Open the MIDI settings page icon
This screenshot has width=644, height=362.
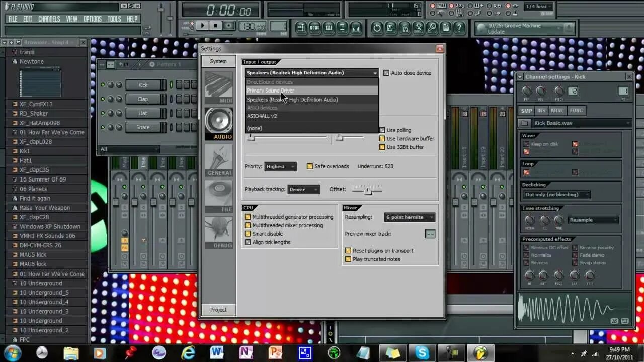click(219, 87)
